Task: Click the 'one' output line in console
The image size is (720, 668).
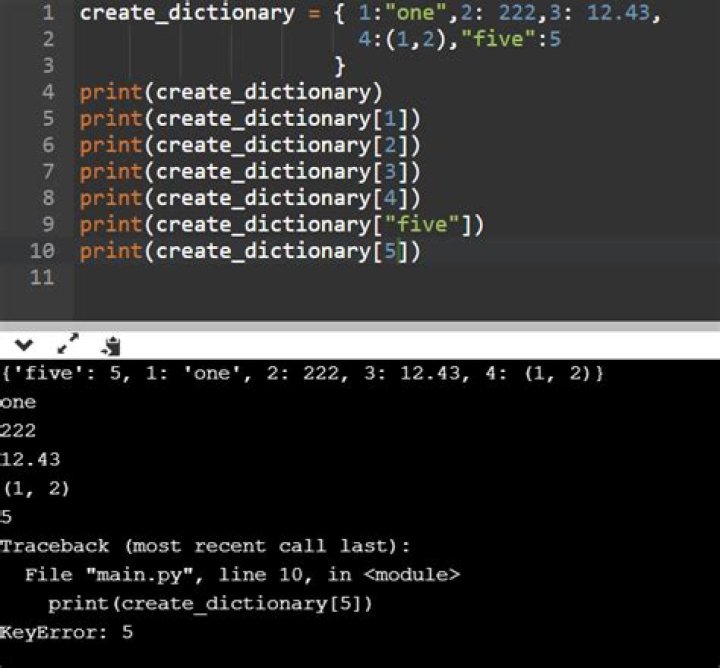Action: click(x=18, y=402)
